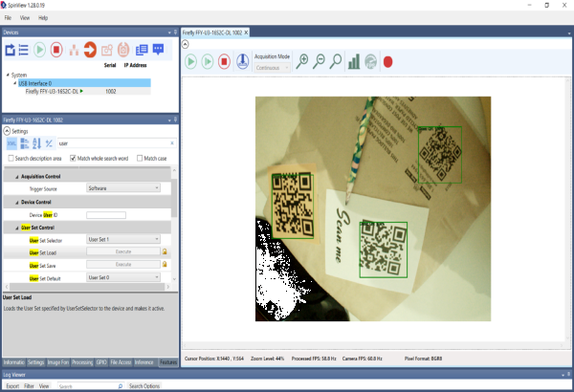Switch to the Image Format tab
This screenshot has width=574, height=392.
57,362
